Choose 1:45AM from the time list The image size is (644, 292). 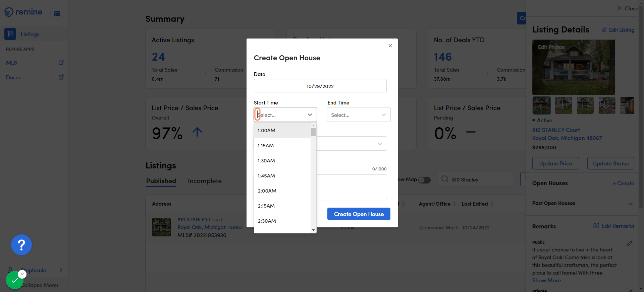[282, 176]
